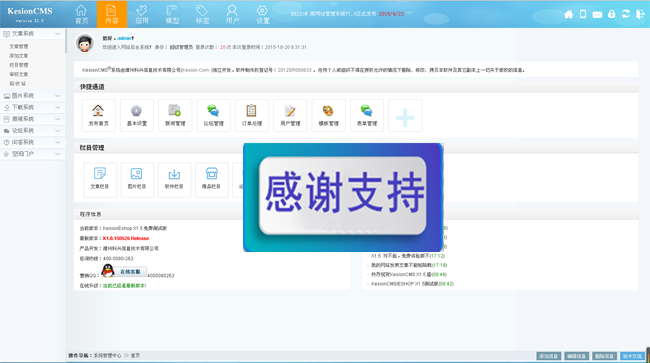Image resolution: width=650 pixels, height=363 pixels.
Task: Expand the 商城系统 sidebar section
Action: (x=32, y=119)
